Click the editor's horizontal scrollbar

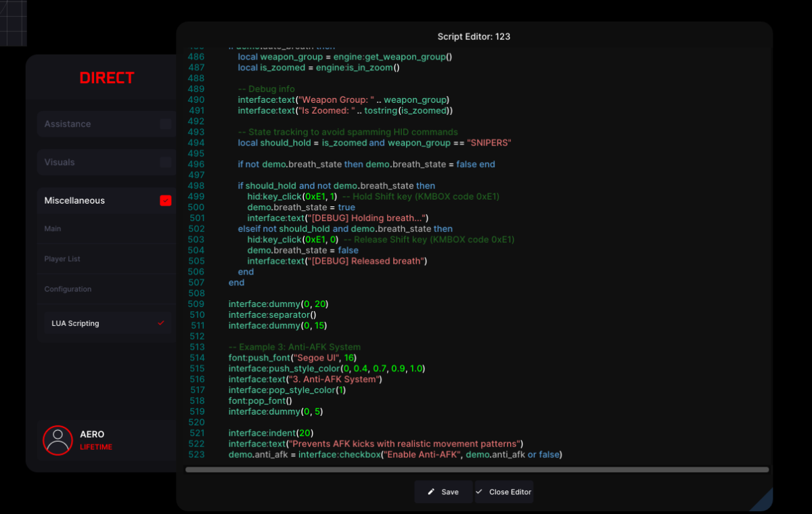click(476, 469)
